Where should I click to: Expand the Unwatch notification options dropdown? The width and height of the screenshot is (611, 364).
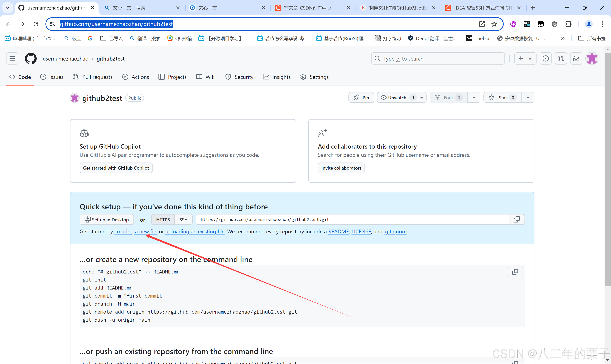(422, 98)
